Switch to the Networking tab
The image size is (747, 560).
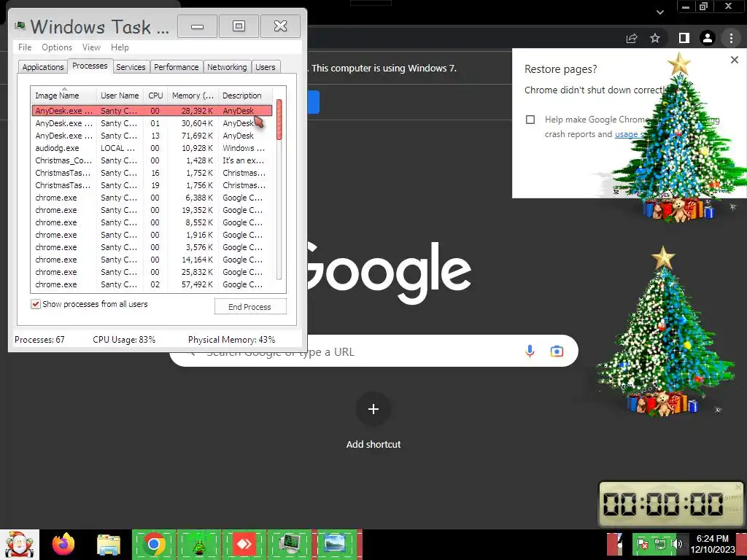pos(227,67)
